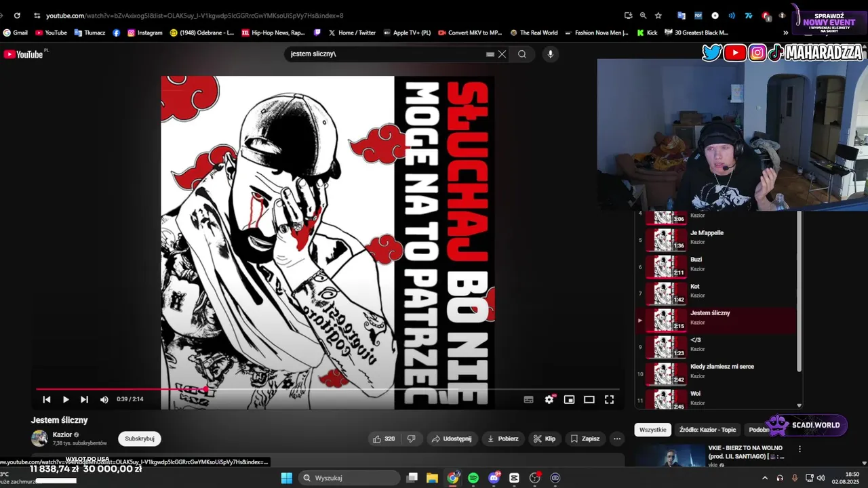Screen dimensions: 868x488
Task: Open more actions three-dot menu
Action: (x=616, y=439)
